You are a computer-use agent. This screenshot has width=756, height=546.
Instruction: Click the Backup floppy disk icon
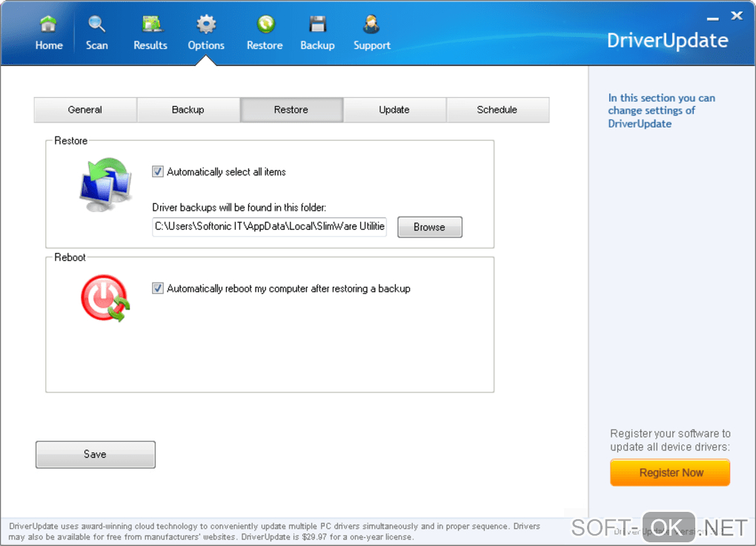318,23
